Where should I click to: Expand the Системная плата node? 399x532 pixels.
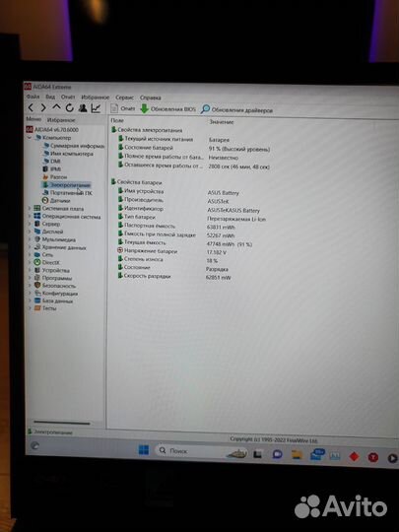30,208
